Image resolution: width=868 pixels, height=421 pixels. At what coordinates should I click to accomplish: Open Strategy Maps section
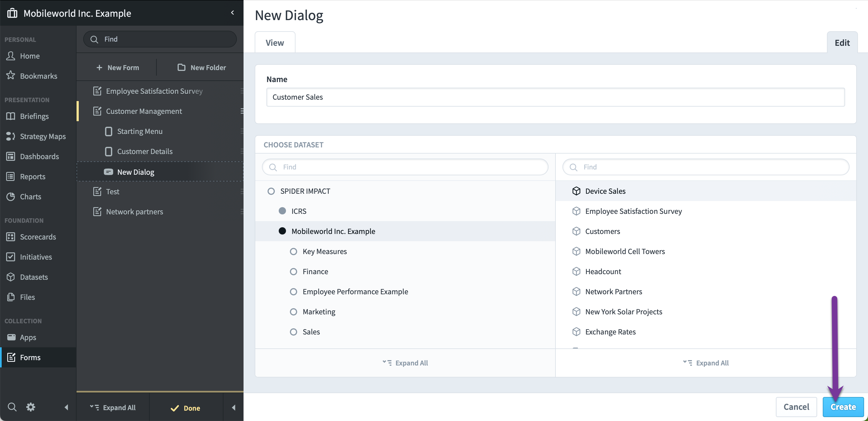[x=38, y=136]
